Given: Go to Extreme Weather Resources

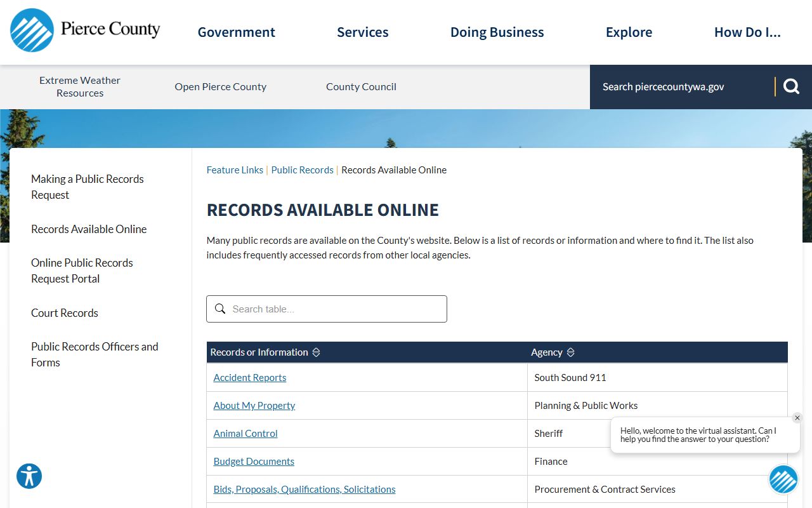Looking at the screenshot, I should pyautogui.click(x=80, y=86).
